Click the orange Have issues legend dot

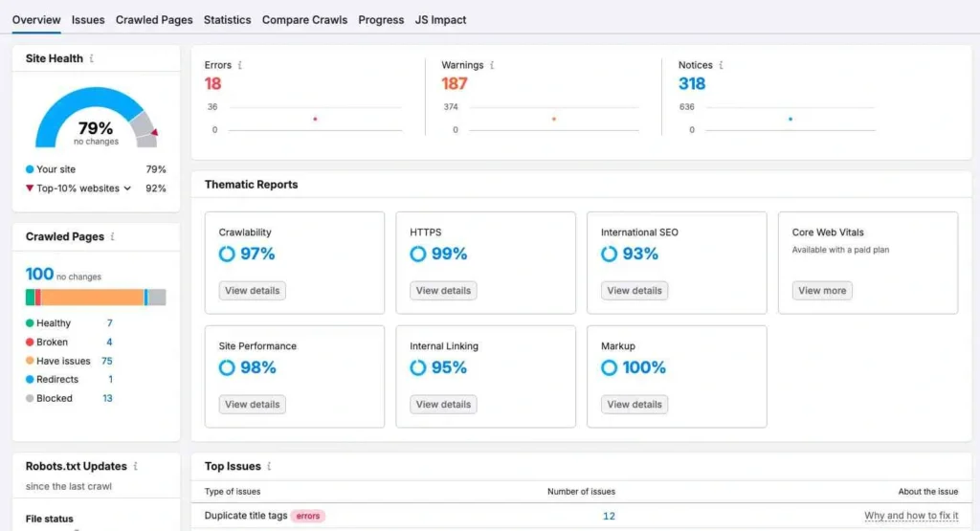30,361
